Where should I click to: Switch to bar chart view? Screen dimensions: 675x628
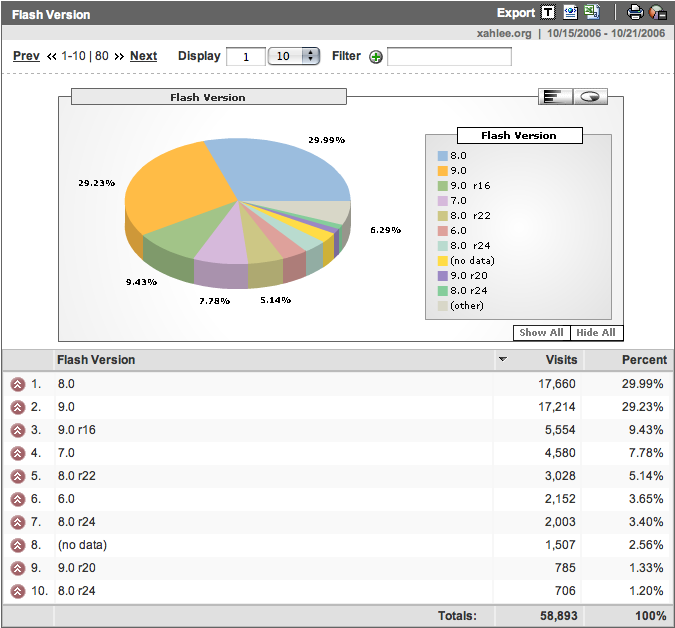555,96
